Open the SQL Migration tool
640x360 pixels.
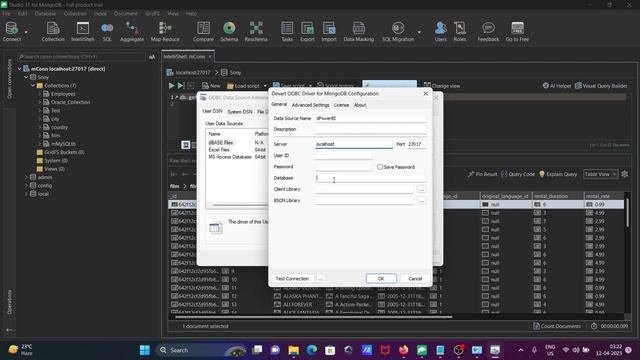398,32
